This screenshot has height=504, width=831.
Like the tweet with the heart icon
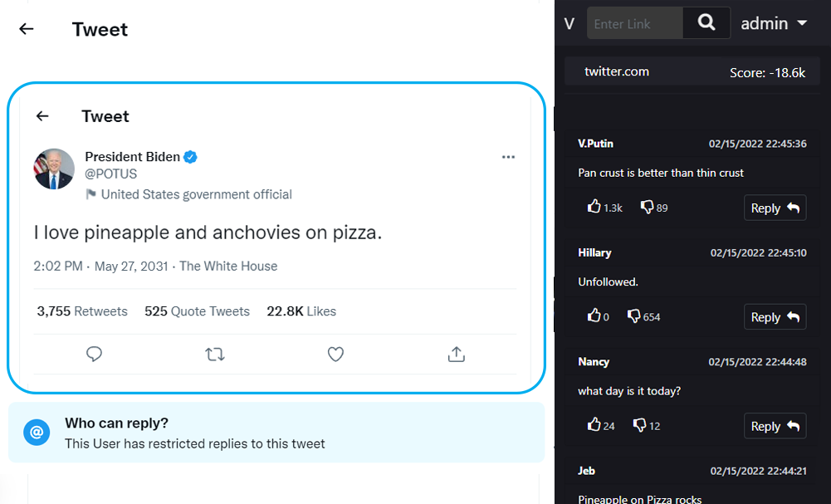[335, 355]
